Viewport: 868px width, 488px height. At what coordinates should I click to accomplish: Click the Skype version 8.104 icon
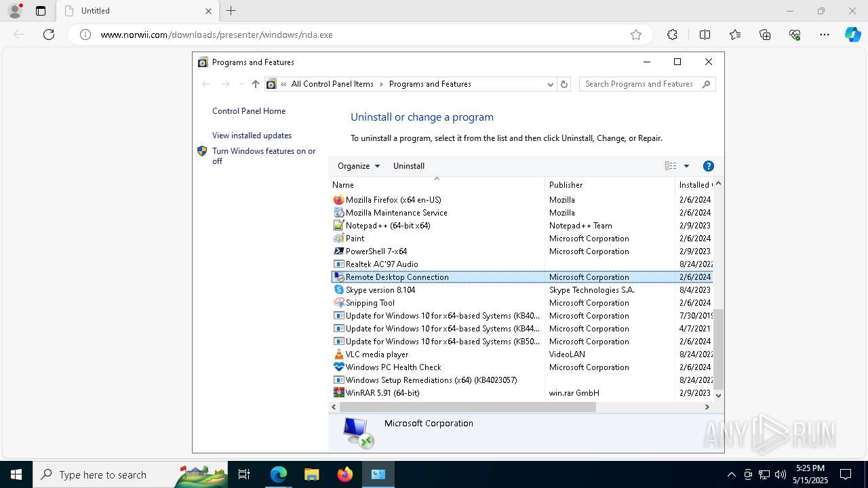click(x=339, y=290)
